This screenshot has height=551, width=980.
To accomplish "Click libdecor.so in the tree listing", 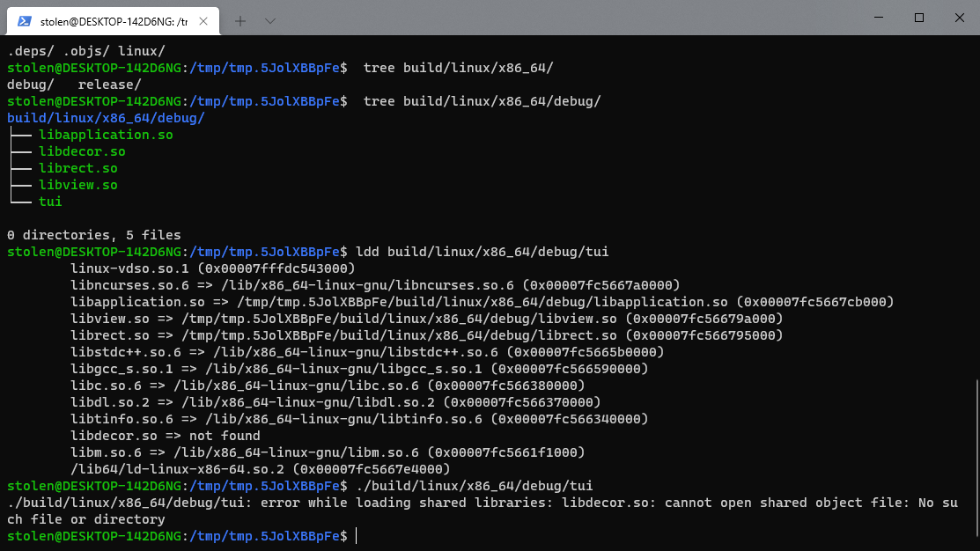I will [x=82, y=151].
